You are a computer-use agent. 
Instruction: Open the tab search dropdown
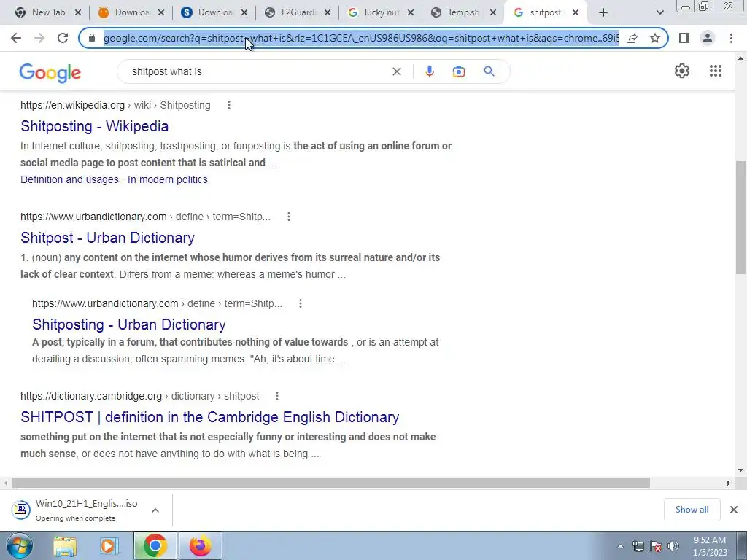point(659,13)
